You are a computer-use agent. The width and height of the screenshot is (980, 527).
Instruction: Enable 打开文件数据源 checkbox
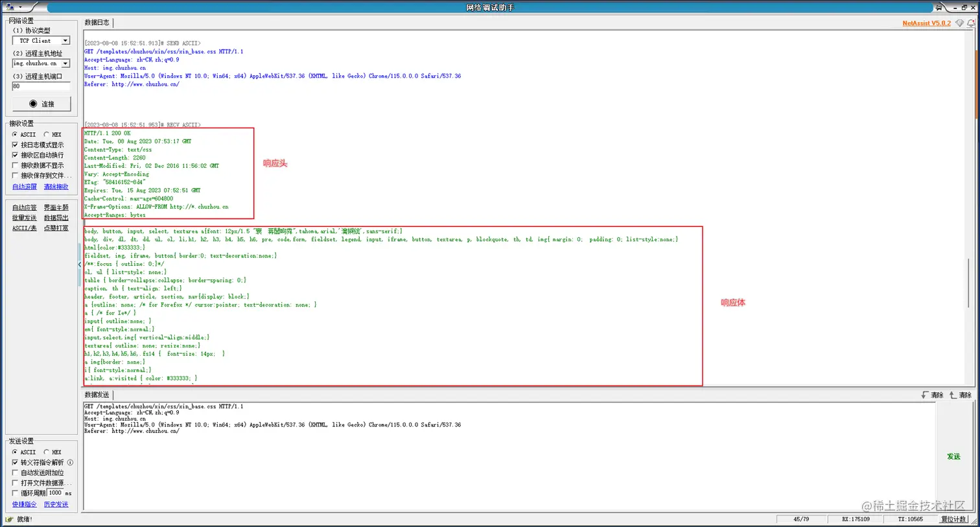pos(15,483)
